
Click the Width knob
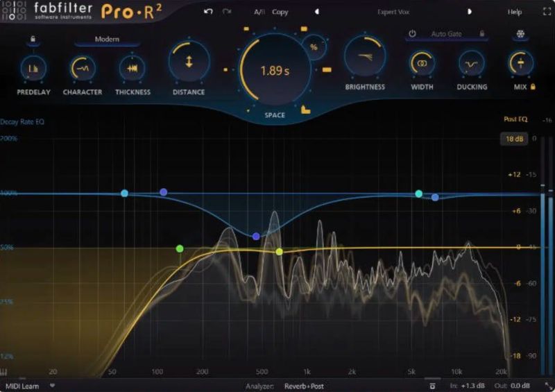click(x=422, y=63)
